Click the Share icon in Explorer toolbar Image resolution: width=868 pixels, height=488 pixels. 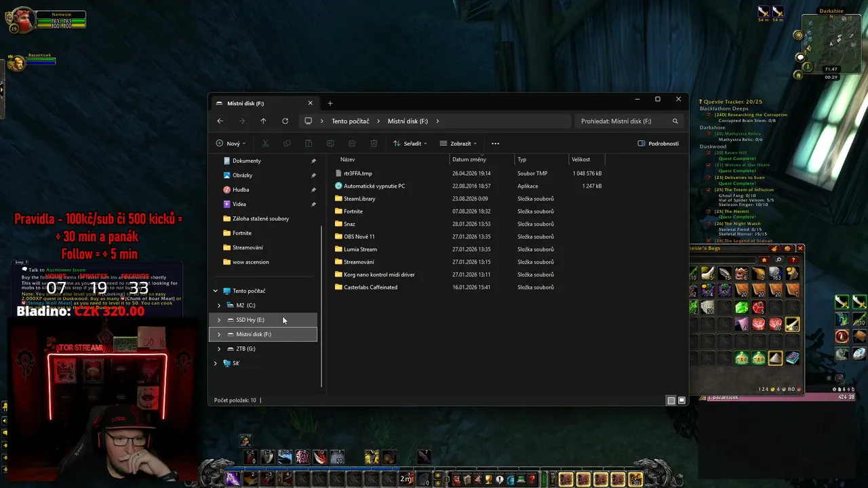352,144
